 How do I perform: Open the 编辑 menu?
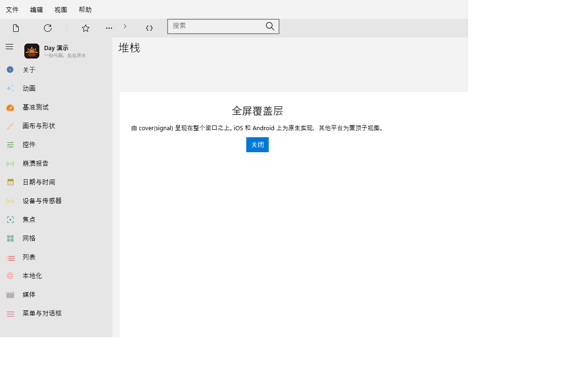tap(37, 9)
